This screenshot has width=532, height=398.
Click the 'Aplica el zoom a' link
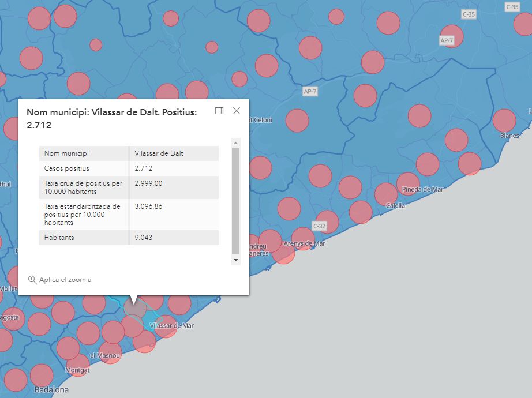[65, 280]
